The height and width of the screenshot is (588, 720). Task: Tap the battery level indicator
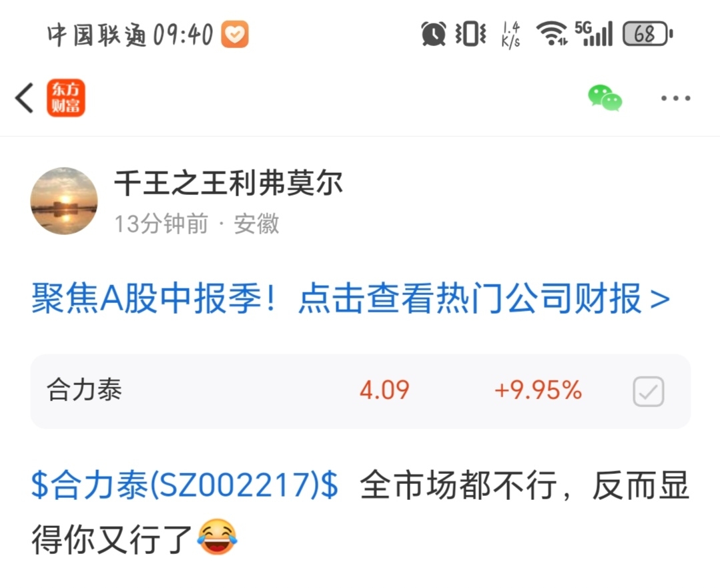pos(647,34)
